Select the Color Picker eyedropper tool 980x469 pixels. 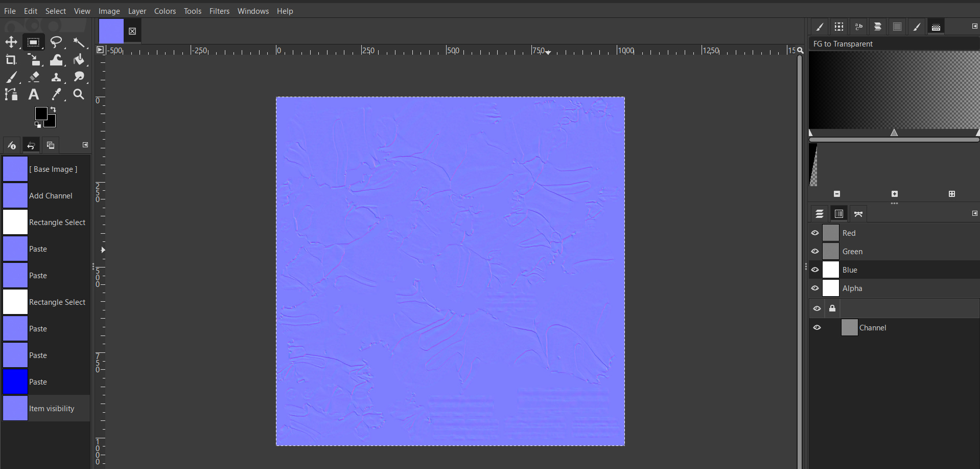point(57,95)
